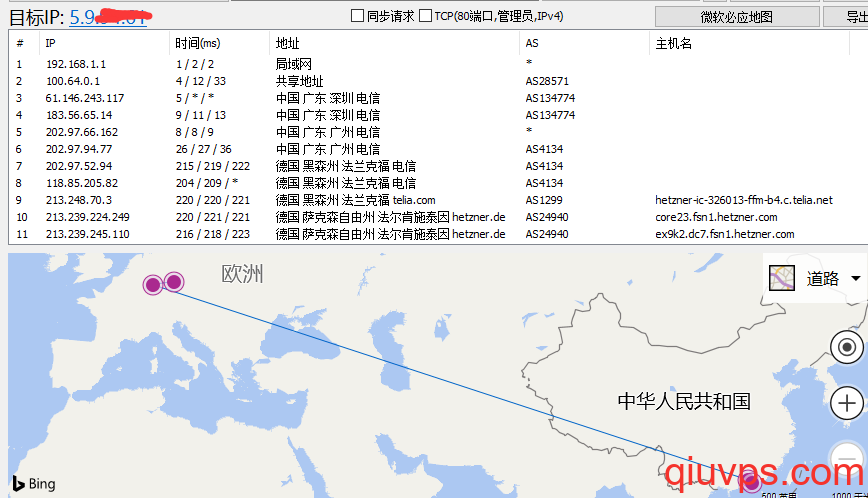
Task: Select hop row 100.64.0.1
Action: click(x=438, y=81)
